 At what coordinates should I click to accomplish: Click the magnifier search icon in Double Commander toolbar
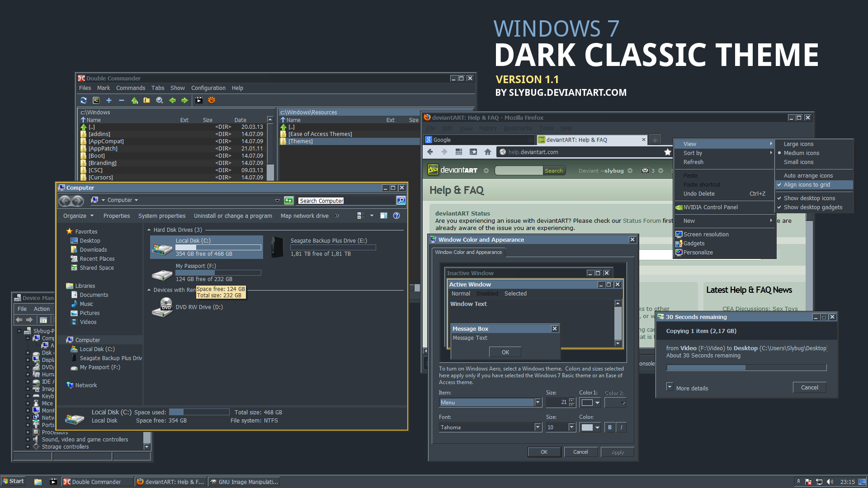[160, 100]
